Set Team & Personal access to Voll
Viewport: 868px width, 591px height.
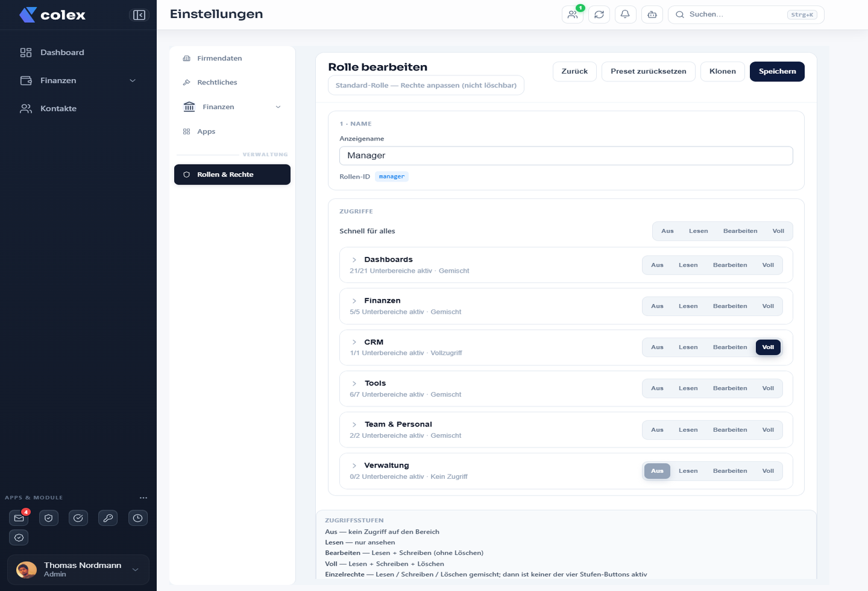pyautogui.click(x=768, y=430)
